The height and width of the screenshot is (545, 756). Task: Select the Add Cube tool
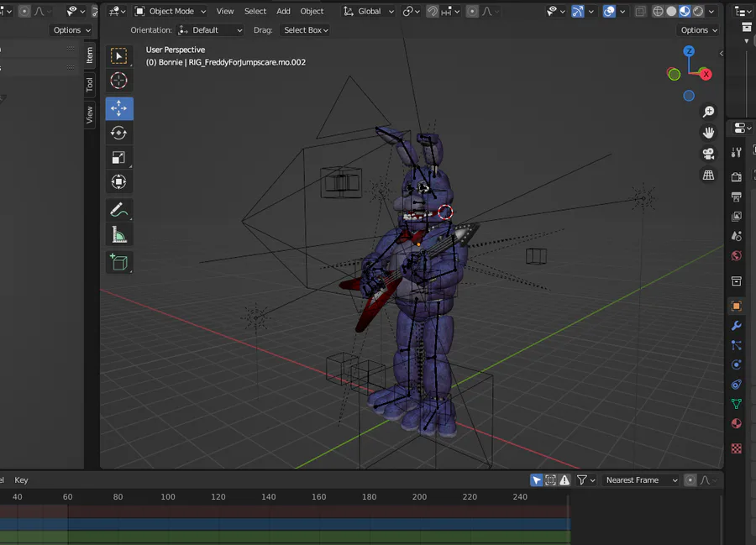tap(118, 262)
